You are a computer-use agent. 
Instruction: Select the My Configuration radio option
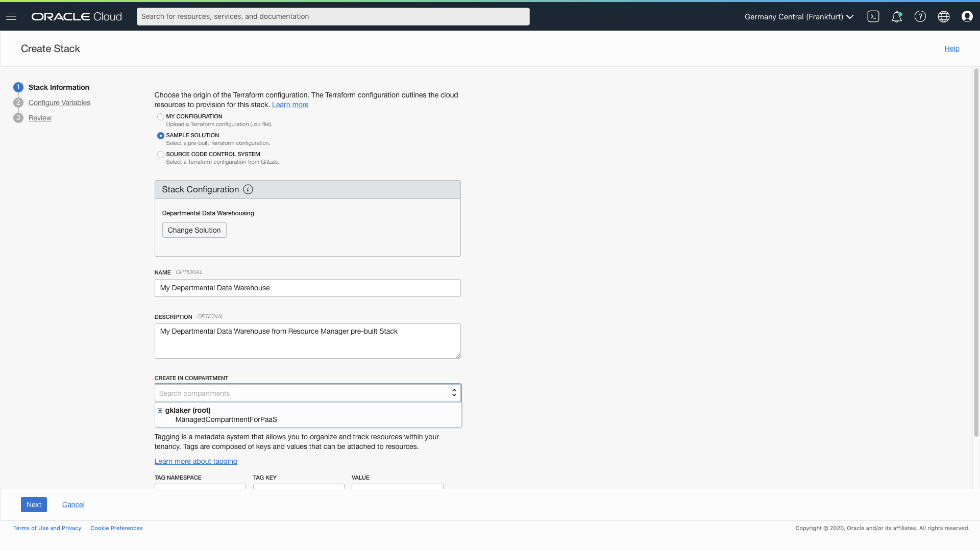[x=161, y=117]
